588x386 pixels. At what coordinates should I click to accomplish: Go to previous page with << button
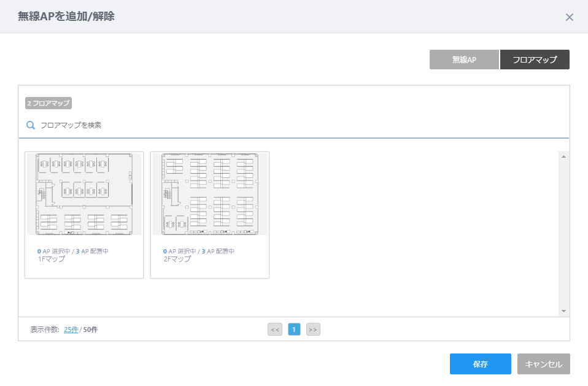point(275,330)
